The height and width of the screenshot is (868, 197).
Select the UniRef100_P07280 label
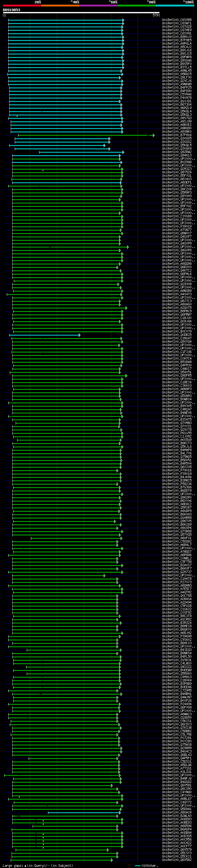pos(177,741)
